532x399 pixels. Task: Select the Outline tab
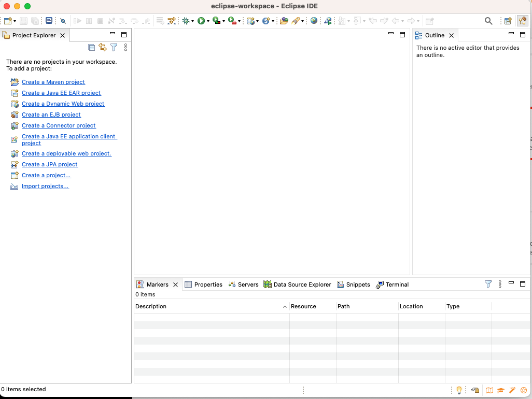point(435,35)
